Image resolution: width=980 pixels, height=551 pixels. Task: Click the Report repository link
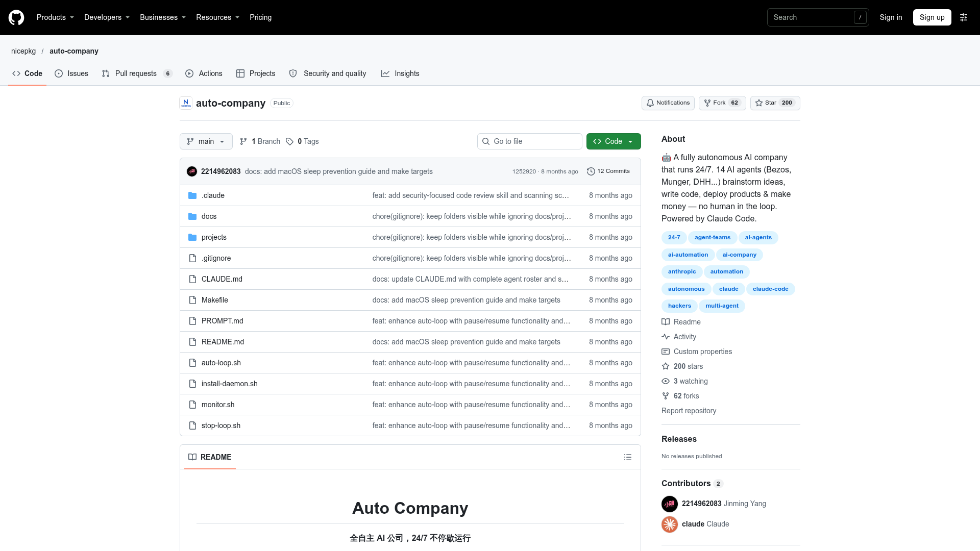689,411
